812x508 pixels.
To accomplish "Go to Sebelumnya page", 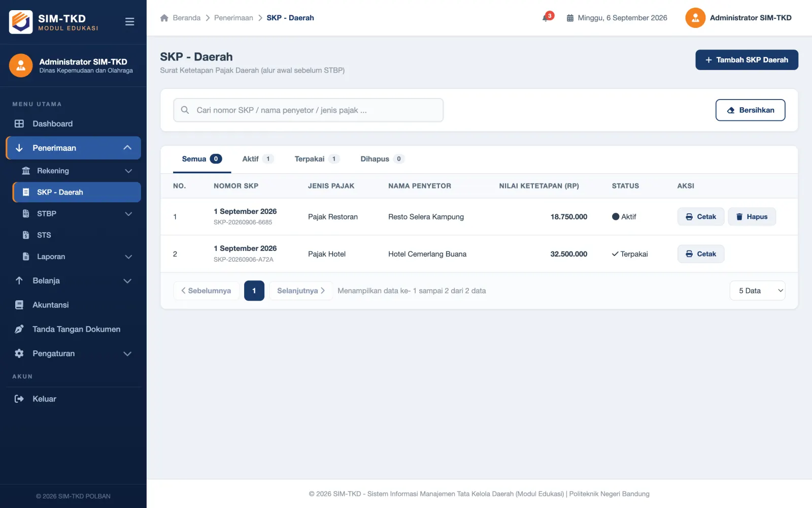I will [x=206, y=291].
